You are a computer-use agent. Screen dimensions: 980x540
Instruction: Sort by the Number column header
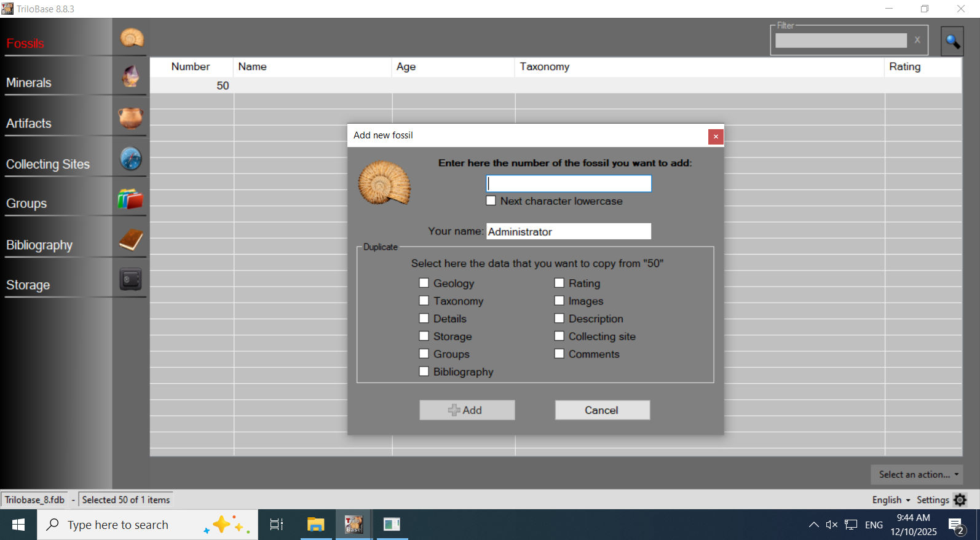tap(191, 67)
